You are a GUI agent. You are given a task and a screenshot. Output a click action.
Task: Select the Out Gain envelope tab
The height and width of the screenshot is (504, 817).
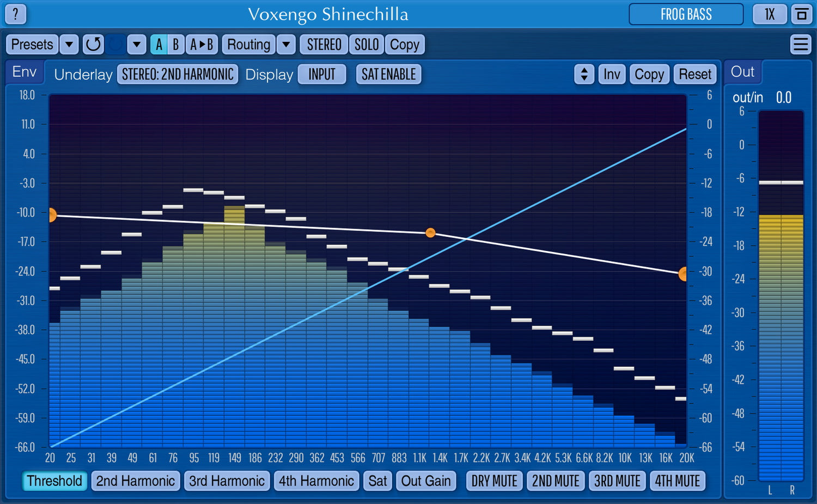(x=426, y=481)
